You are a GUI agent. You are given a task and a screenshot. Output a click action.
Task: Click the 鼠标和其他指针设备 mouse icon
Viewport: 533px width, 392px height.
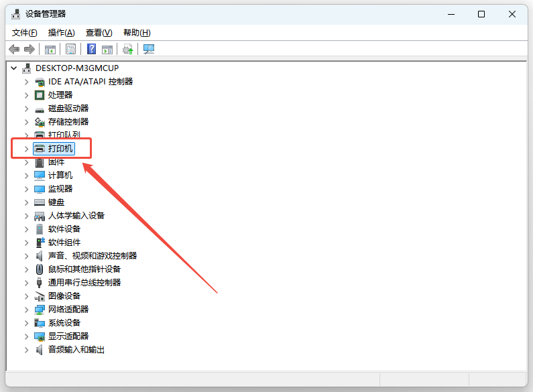coord(40,269)
